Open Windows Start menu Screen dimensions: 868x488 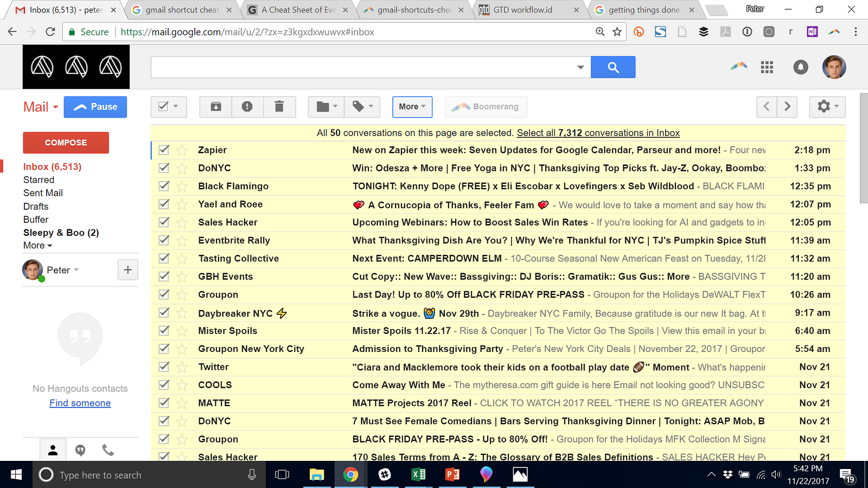16,475
